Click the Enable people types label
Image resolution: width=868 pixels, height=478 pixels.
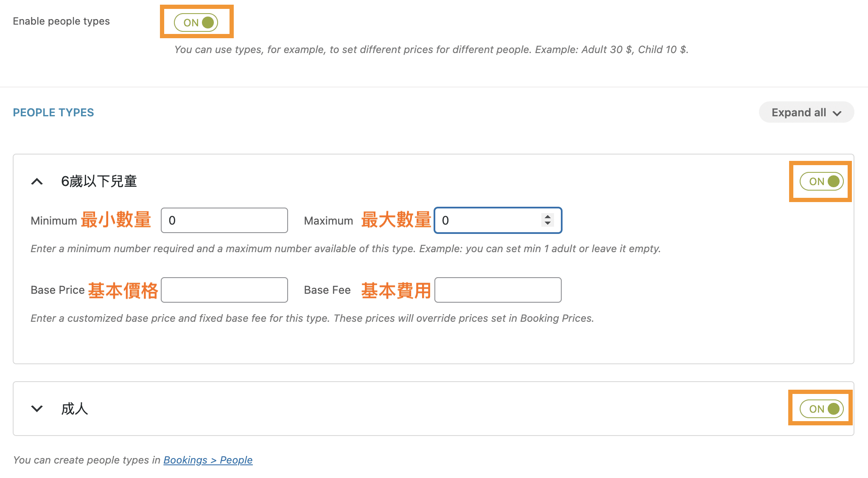coord(61,21)
